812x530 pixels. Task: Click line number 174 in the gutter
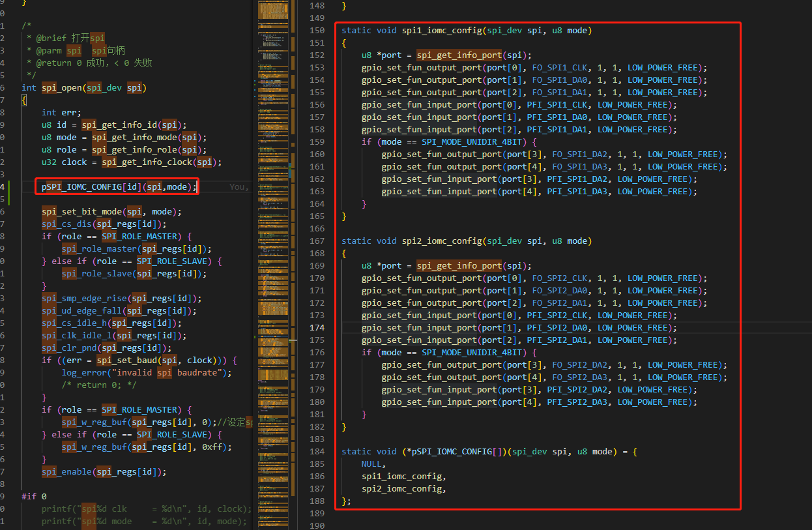[x=317, y=327]
